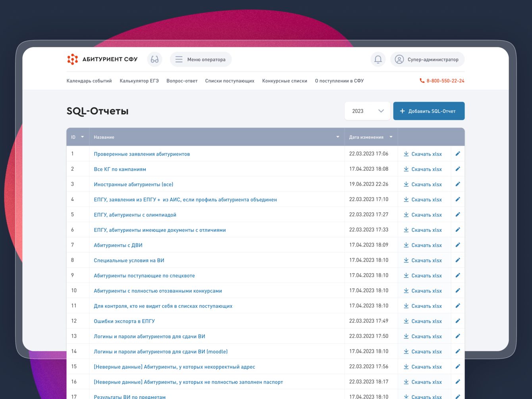
Task: Select date cell 19.06.2023 22:26
Action: coord(369,184)
